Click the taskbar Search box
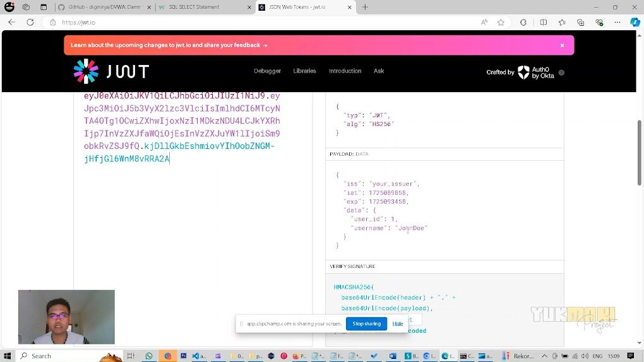Screen dimensions: 644x362 click(70, 356)
